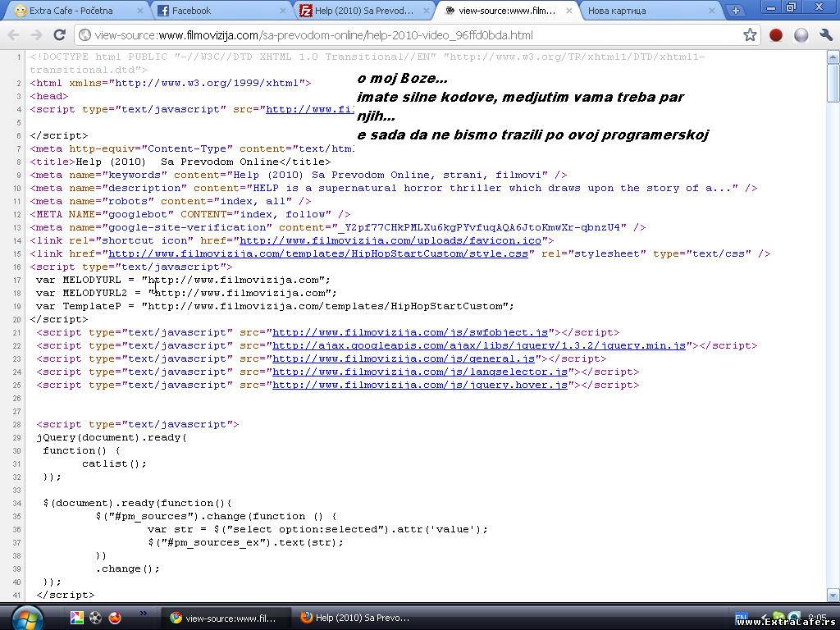This screenshot has width=840, height=630.
Task: Reload the current page
Action: (59, 35)
